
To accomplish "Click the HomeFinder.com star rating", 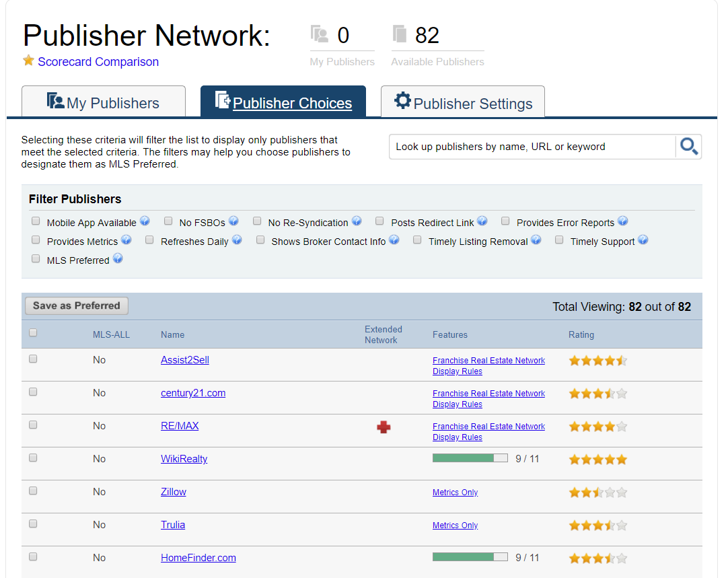I will tap(598, 558).
